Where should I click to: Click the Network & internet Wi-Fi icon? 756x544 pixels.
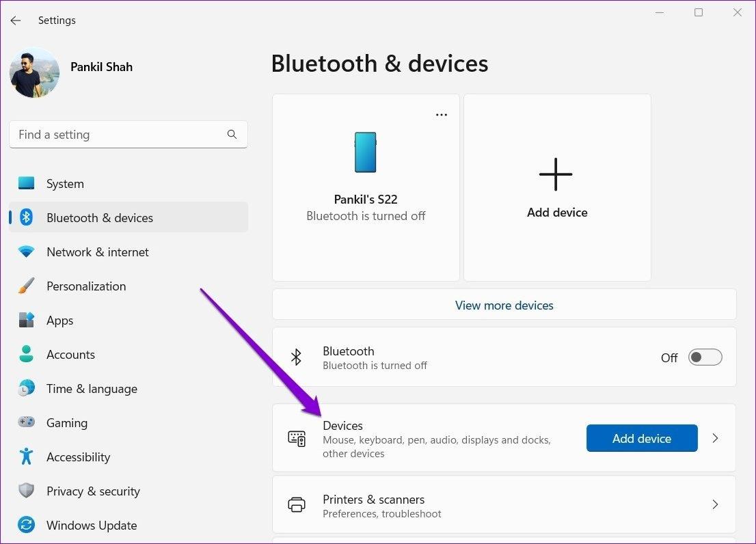[x=26, y=252]
